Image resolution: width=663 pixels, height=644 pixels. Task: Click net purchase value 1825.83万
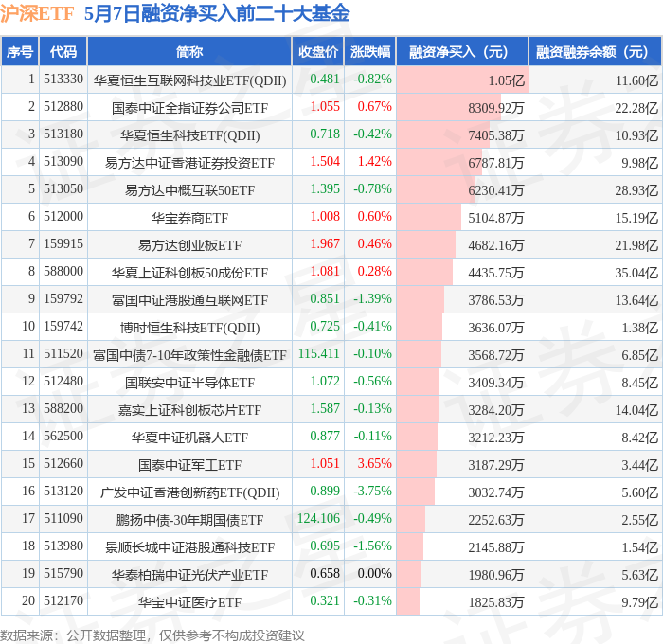coord(496,602)
